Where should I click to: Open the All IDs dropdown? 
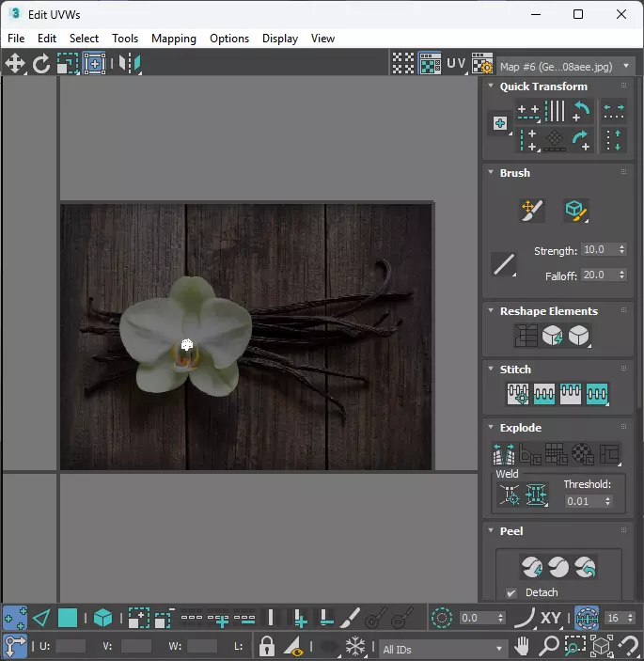coord(442,649)
